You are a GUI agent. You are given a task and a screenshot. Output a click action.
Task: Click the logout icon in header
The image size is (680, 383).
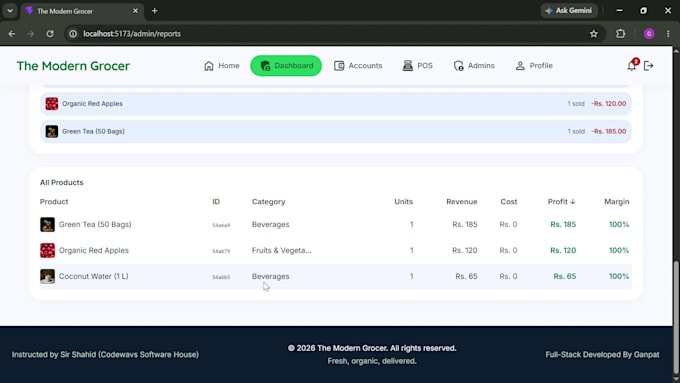[x=648, y=66]
